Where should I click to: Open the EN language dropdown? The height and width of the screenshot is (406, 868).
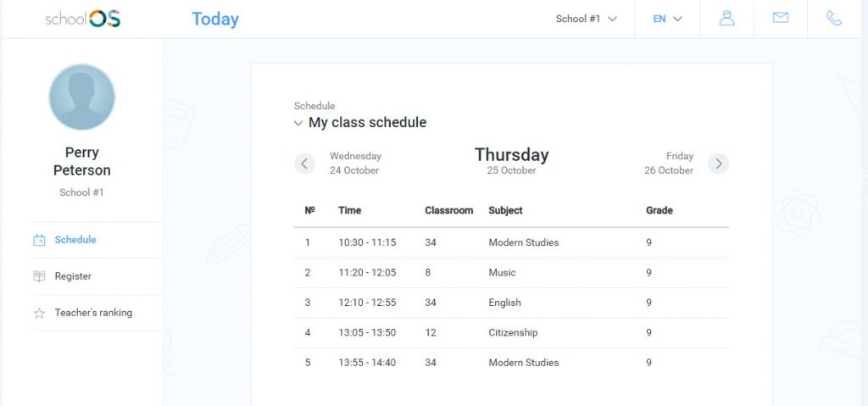667,19
